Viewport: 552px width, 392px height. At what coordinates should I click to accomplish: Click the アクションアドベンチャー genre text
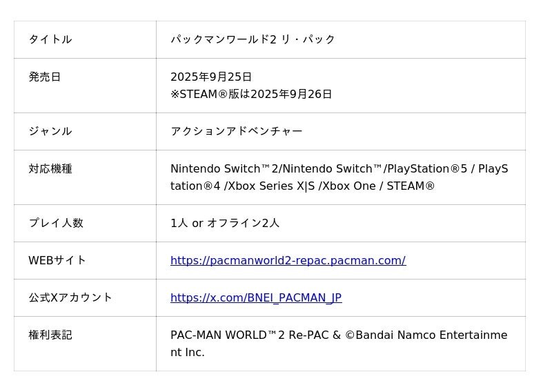coord(236,131)
